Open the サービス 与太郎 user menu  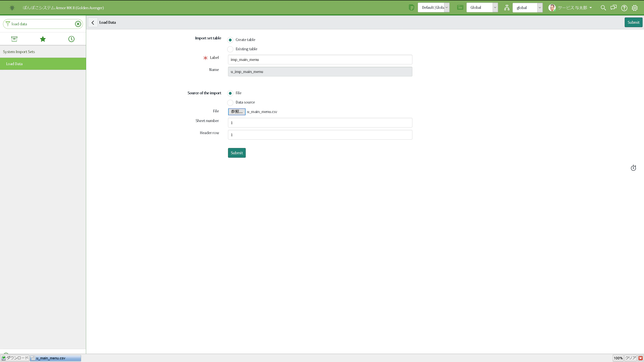[575, 8]
